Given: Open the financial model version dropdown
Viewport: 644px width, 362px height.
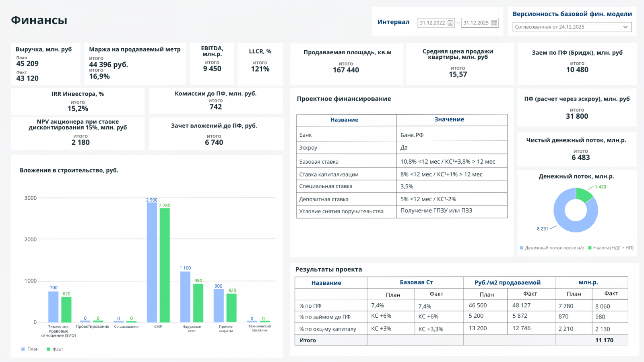Looking at the screenshot, I should [572, 27].
